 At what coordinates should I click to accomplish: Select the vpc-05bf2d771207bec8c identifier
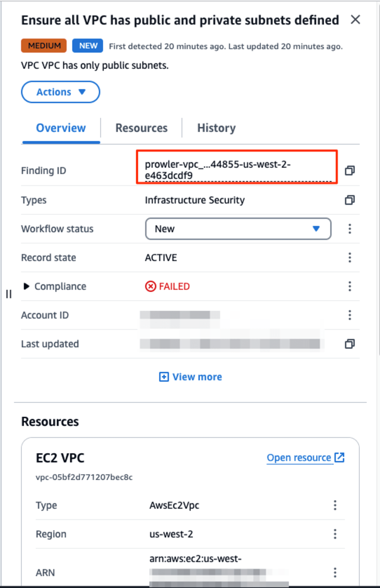(84, 477)
